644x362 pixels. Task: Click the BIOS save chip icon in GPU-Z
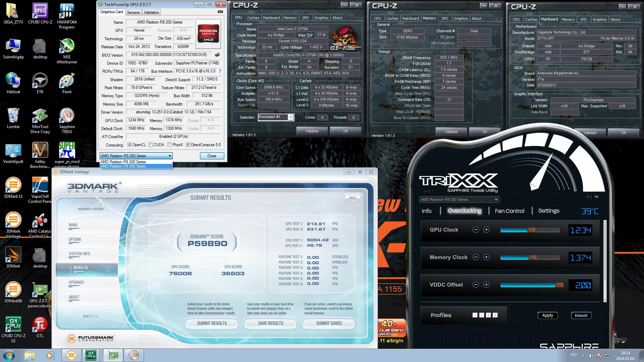pyautogui.click(x=217, y=55)
